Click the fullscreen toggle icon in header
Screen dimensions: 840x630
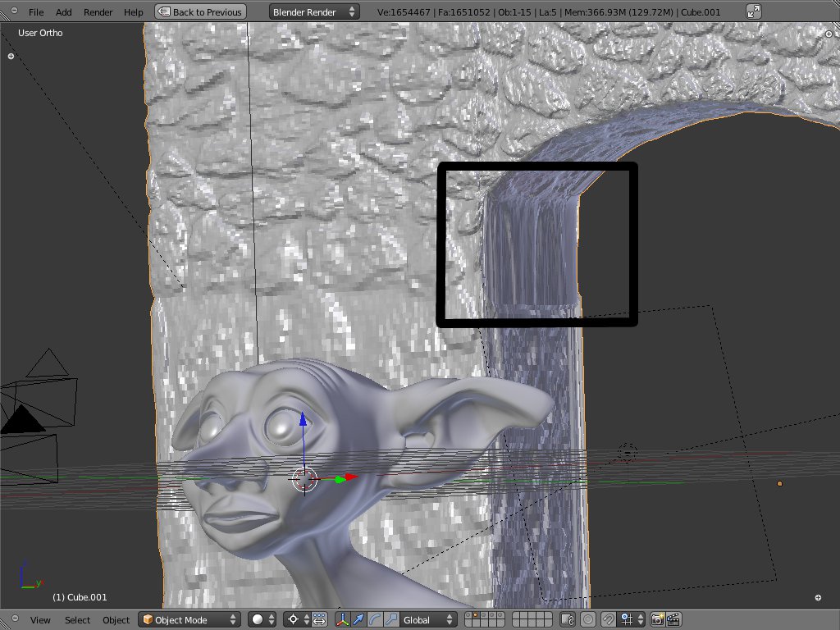tap(754, 11)
